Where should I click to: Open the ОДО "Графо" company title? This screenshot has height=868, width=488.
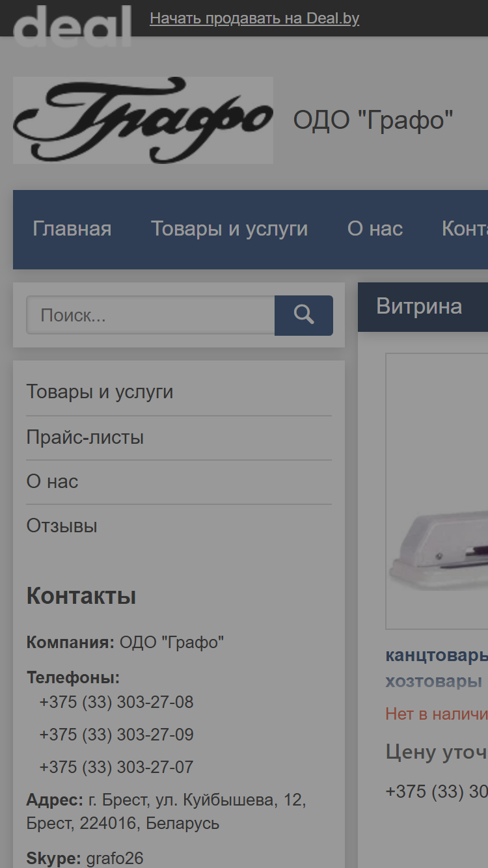pos(373,120)
